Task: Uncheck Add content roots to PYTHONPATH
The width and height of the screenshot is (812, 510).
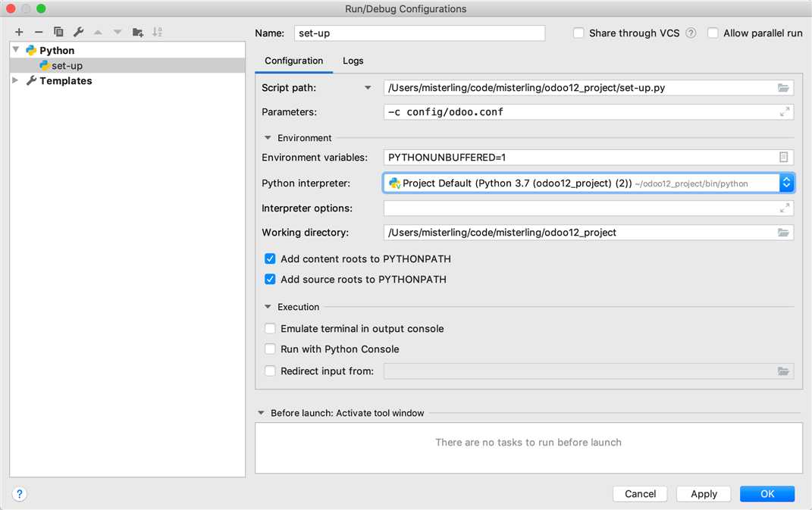Action: coord(270,259)
